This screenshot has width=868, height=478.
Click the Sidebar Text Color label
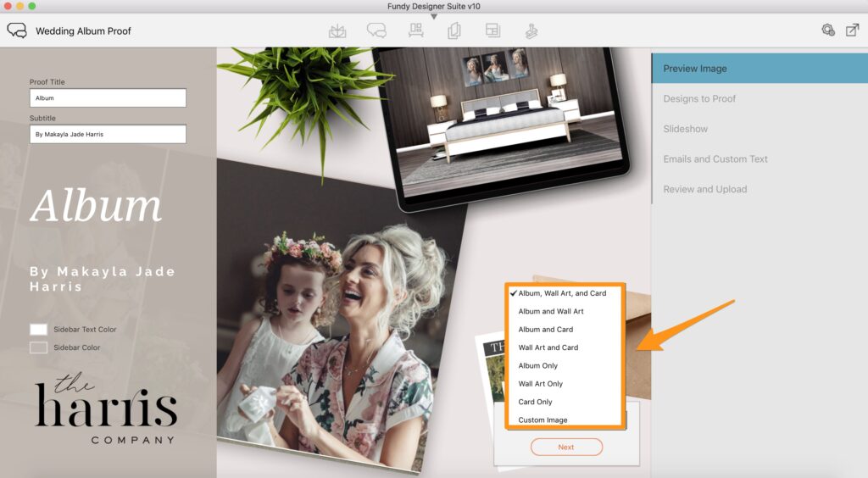(85, 329)
